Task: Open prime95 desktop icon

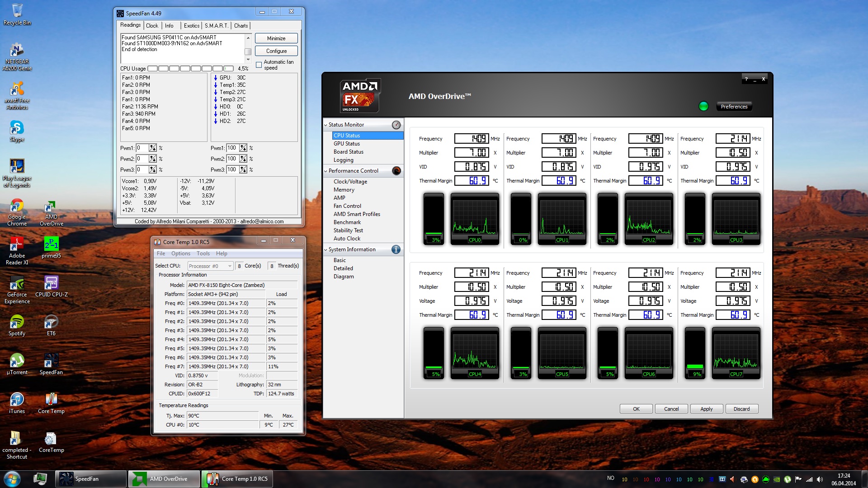Action: coord(51,248)
